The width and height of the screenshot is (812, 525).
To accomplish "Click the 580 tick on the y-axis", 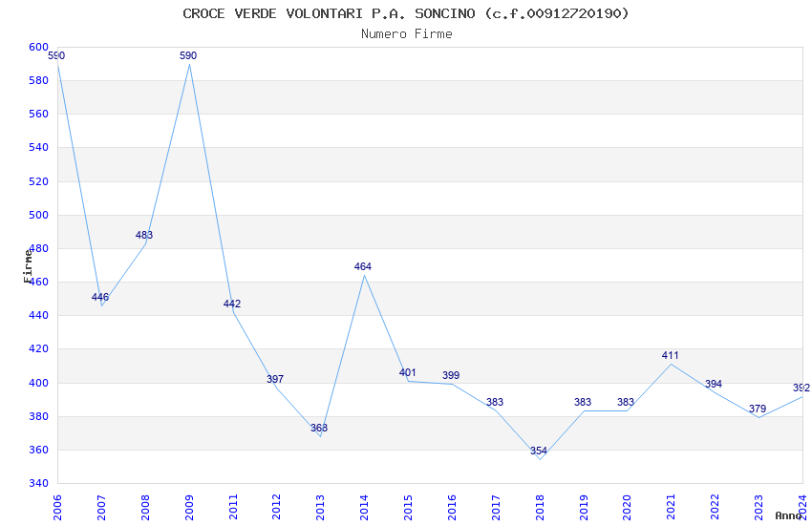I will (38, 81).
